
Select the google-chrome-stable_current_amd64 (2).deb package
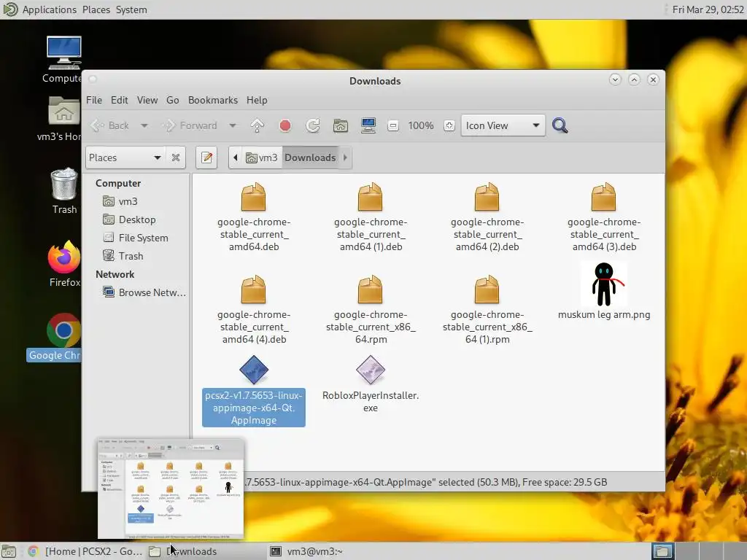[x=487, y=217]
